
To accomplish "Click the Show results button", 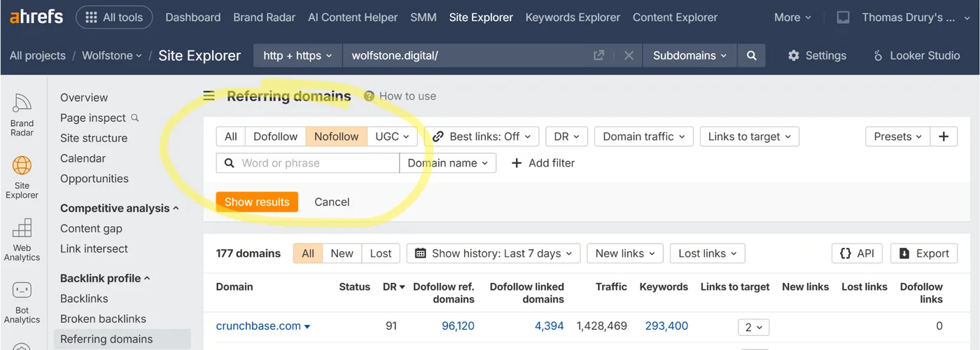I will [257, 202].
